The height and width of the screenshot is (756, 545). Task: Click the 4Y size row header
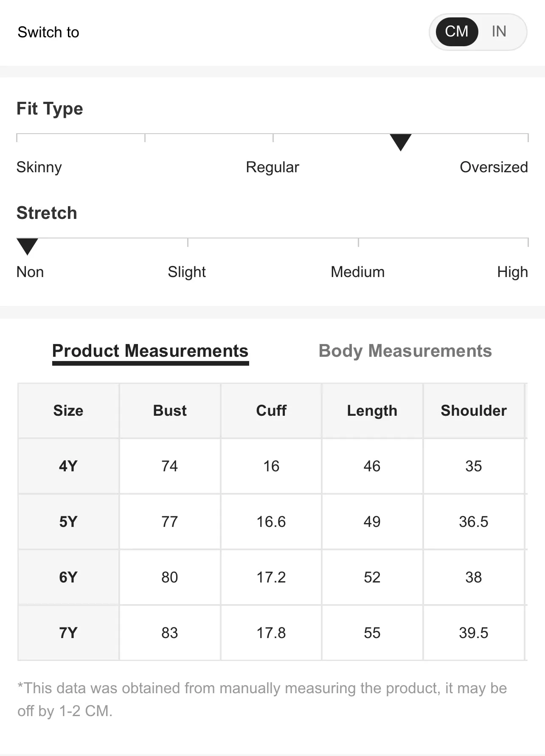pyautogui.click(x=68, y=466)
